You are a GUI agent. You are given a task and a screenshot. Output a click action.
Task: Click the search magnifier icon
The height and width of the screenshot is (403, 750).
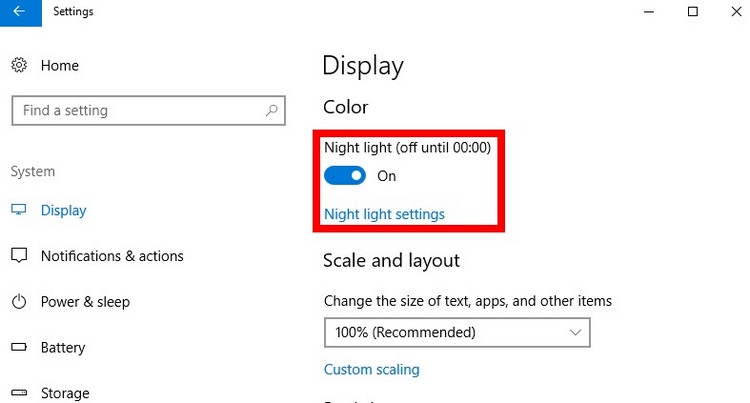click(x=272, y=111)
